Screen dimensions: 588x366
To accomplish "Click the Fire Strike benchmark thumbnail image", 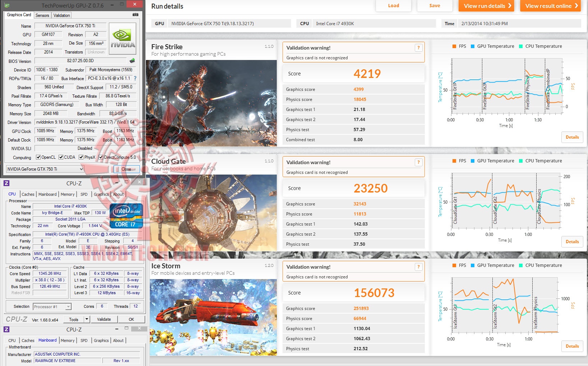I will (211, 103).
